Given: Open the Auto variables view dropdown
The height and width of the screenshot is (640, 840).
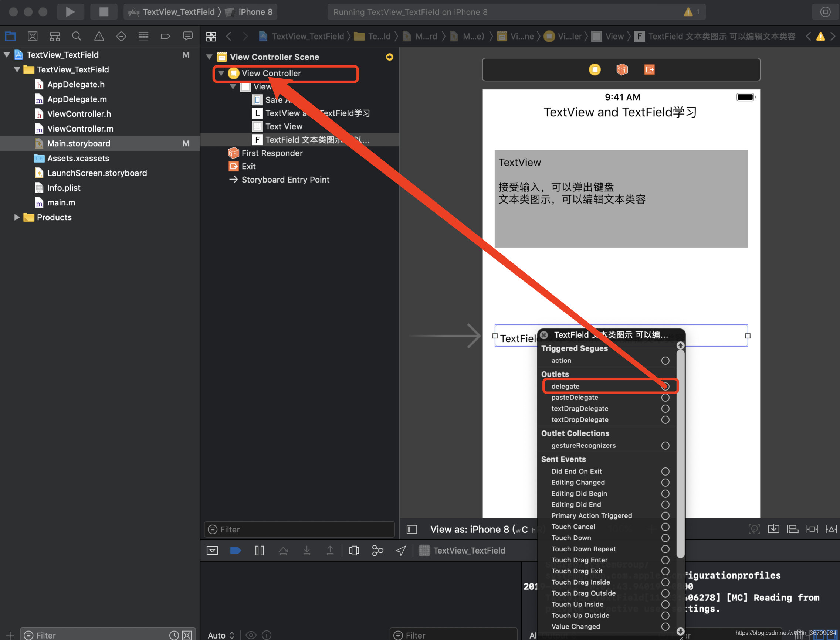Looking at the screenshot, I should coord(221,635).
